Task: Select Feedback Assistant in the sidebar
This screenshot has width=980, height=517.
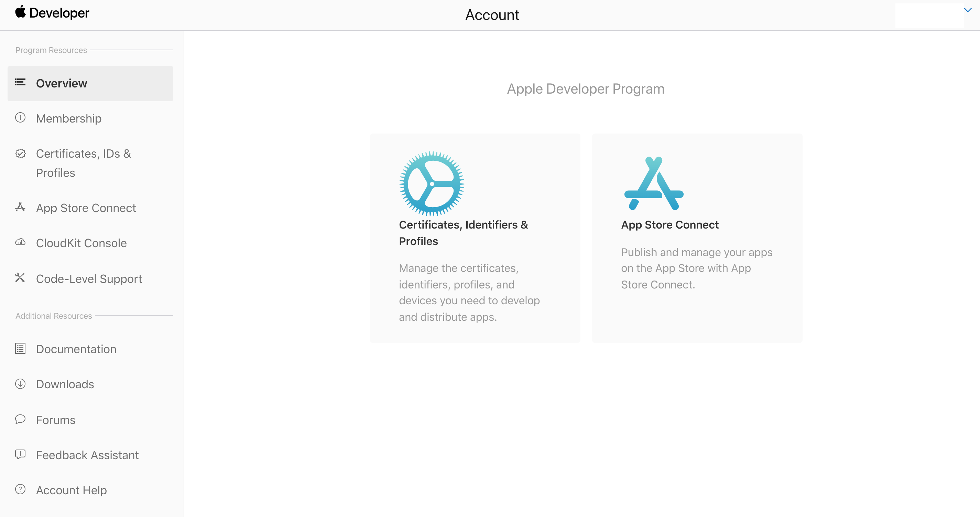Action: 87,455
